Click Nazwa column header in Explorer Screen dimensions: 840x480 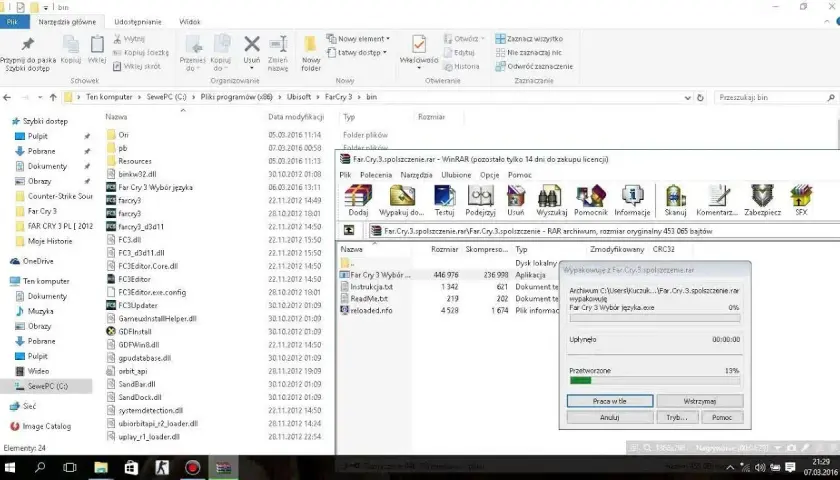coord(116,117)
